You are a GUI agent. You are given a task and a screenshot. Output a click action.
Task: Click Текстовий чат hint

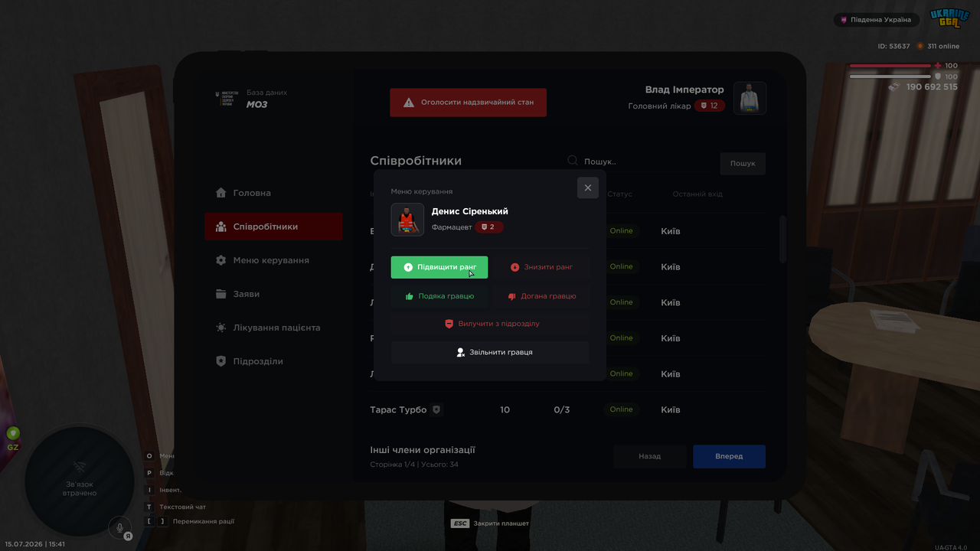[182, 507]
